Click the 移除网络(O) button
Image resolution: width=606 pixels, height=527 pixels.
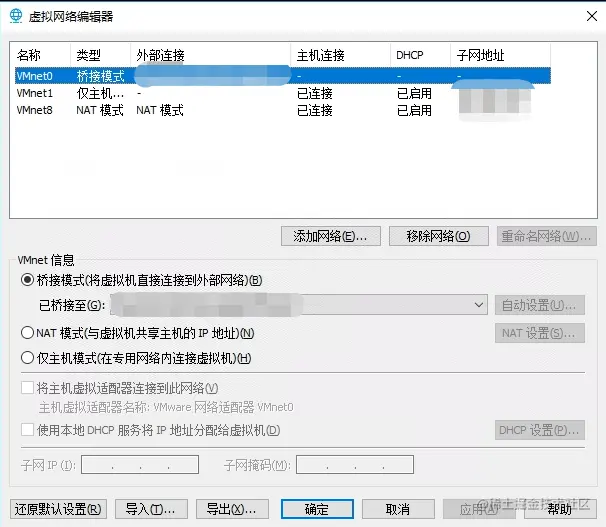click(x=439, y=236)
